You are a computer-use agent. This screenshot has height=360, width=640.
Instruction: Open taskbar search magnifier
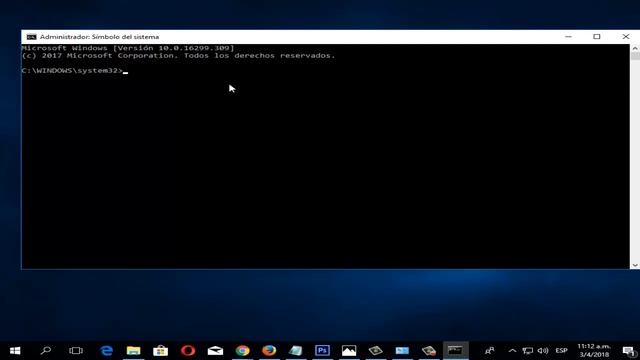point(46,351)
